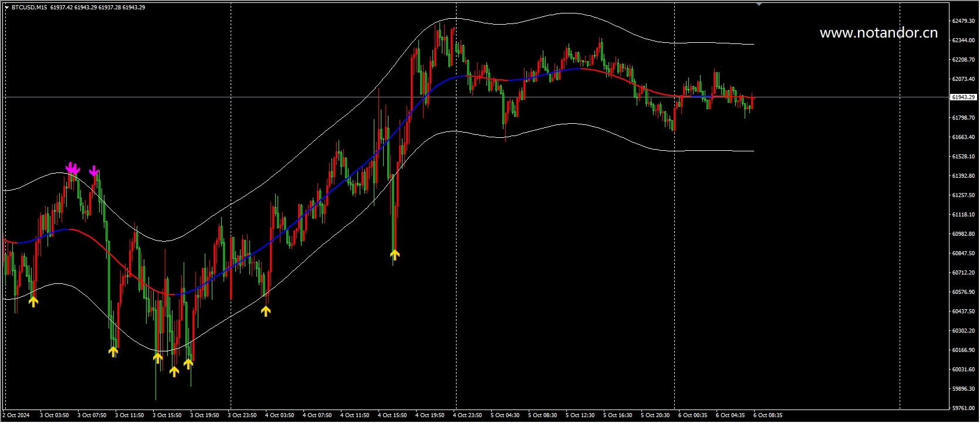Image resolution: width=980 pixels, height=423 pixels.
Task: Click the www.notandor.cn watermark text
Action: click(878, 33)
